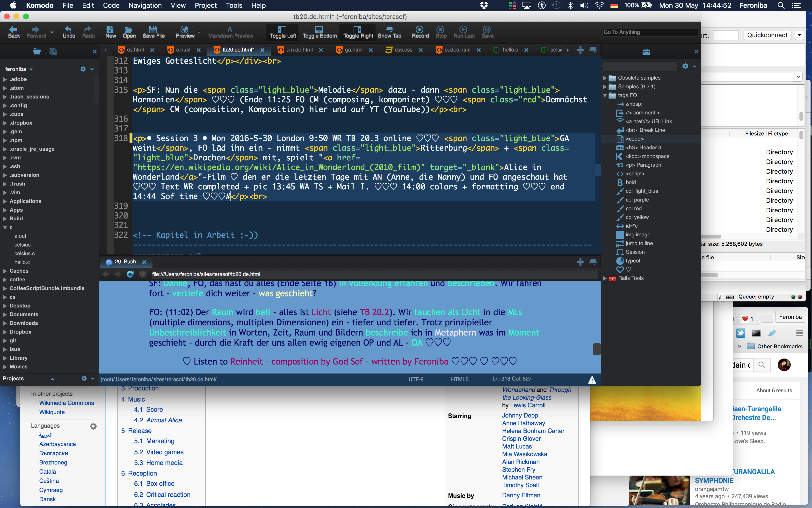This screenshot has height=508, width=812.
Task: Switch to the css.css tab
Action: point(403,50)
